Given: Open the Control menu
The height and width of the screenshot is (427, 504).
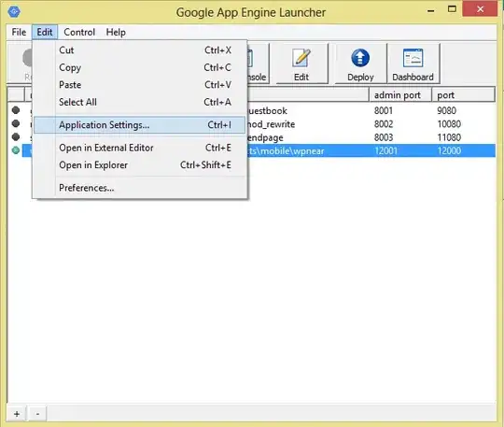Looking at the screenshot, I should [x=79, y=32].
